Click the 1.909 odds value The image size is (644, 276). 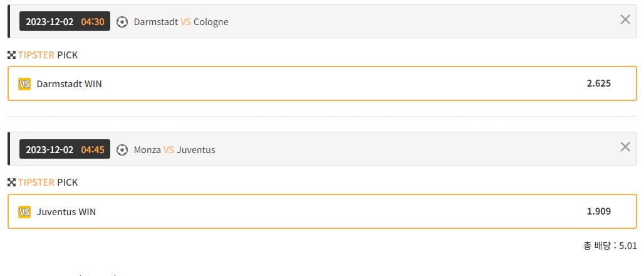(x=599, y=211)
